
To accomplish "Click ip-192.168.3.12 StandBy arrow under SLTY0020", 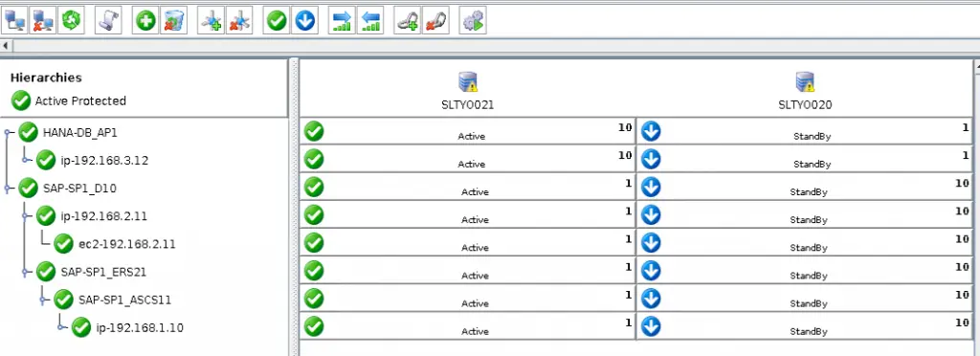I will point(651,159).
